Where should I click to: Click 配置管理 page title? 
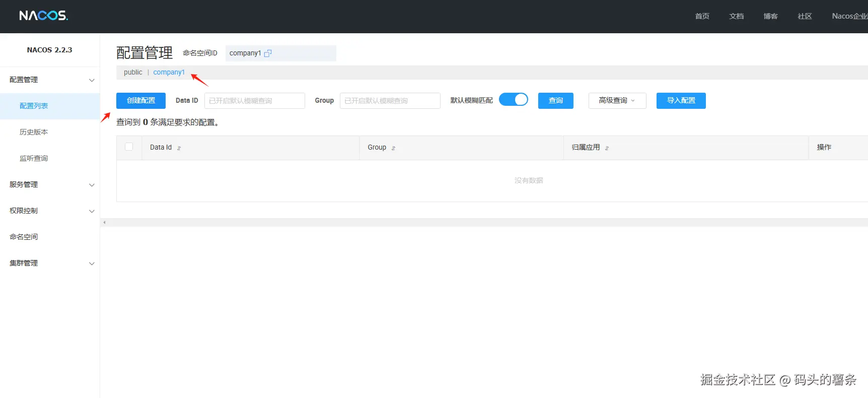click(x=144, y=52)
